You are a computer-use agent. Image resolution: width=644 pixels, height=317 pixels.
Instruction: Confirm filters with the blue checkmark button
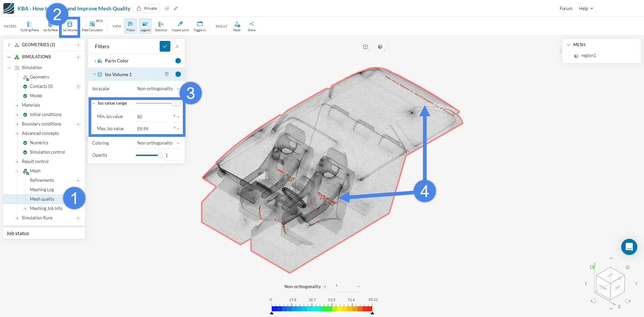(165, 47)
